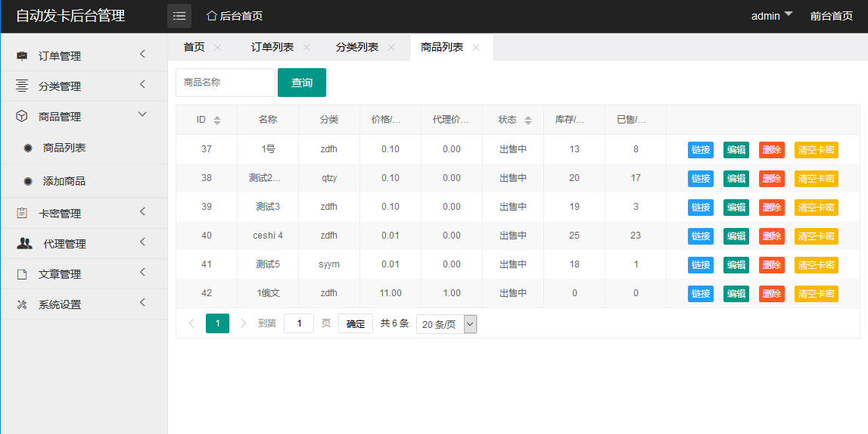The image size is (868, 434).
Task: Click 链接 button for product 1号
Action: (x=701, y=150)
